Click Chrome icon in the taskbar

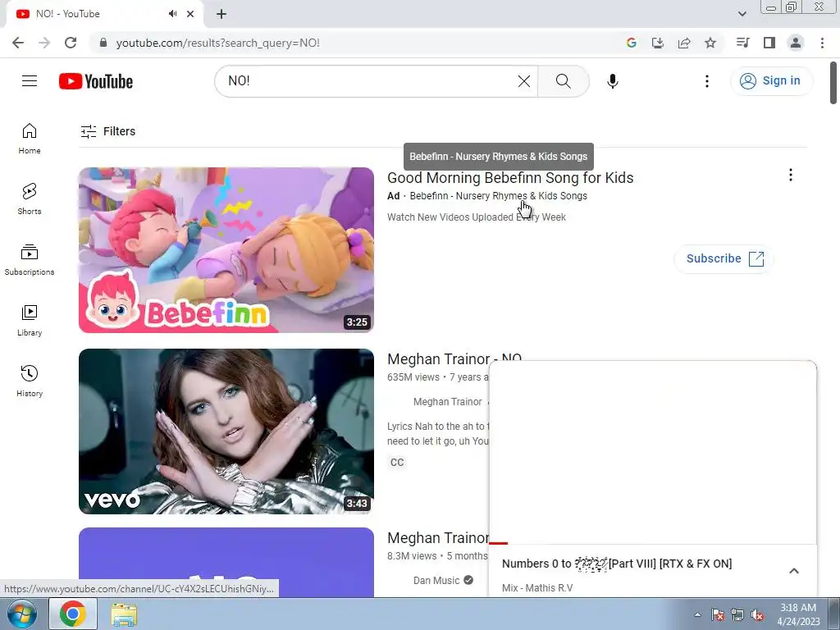click(73, 614)
